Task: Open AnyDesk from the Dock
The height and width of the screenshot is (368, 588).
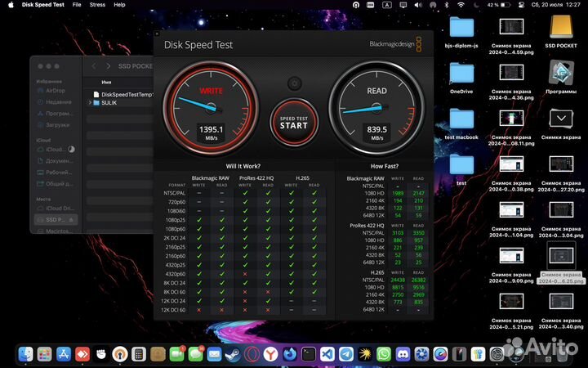Action: coord(82,354)
